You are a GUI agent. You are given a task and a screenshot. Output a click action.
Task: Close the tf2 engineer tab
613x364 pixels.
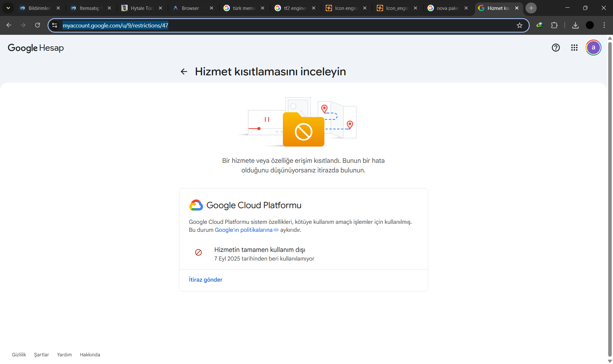point(314,8)
